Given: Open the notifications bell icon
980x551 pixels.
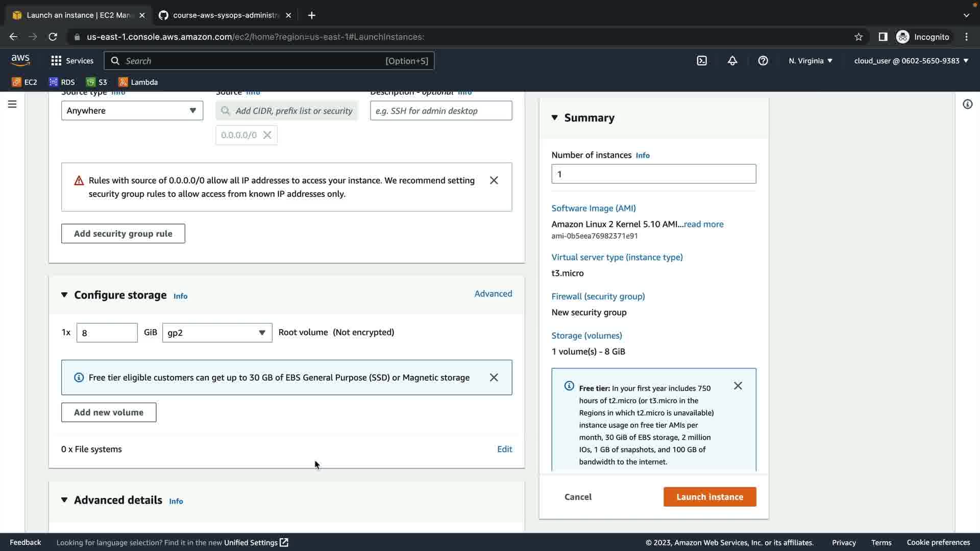Looking at the screenshot, I should 732,61.
